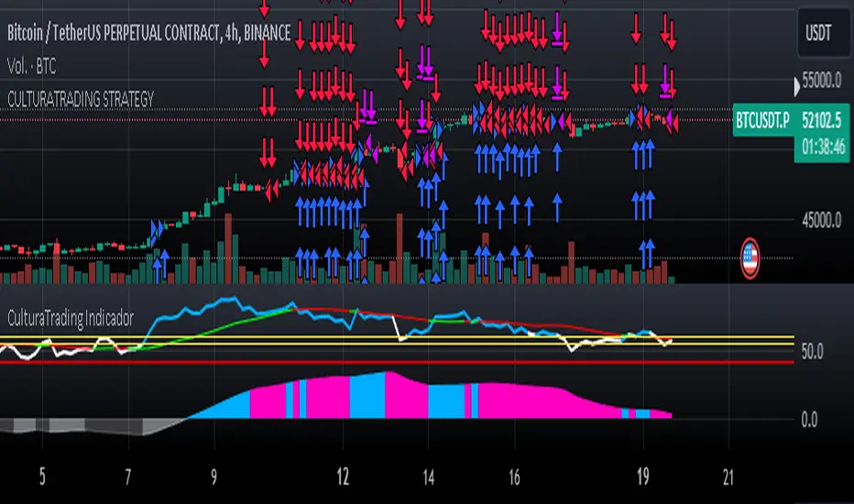Click date label 9 on time axis

tap(214, 477)
